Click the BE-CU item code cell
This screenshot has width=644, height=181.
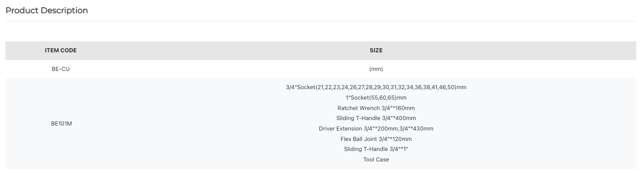click(61, 69)
